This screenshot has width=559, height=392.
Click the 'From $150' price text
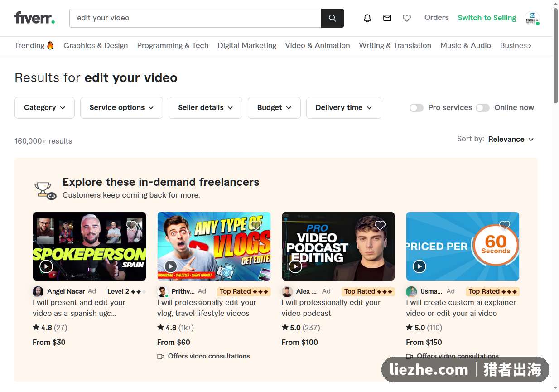pos(424,342)
